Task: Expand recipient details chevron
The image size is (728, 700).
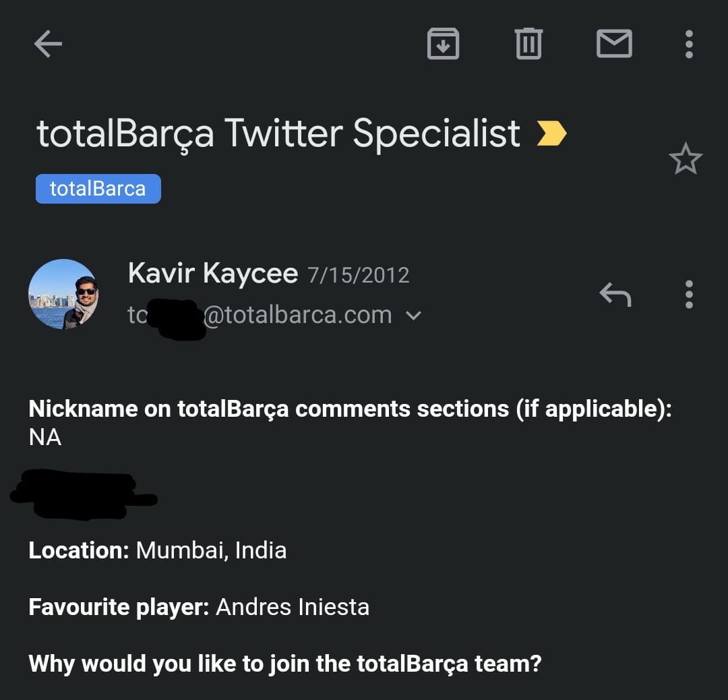Action: point(415,316)
